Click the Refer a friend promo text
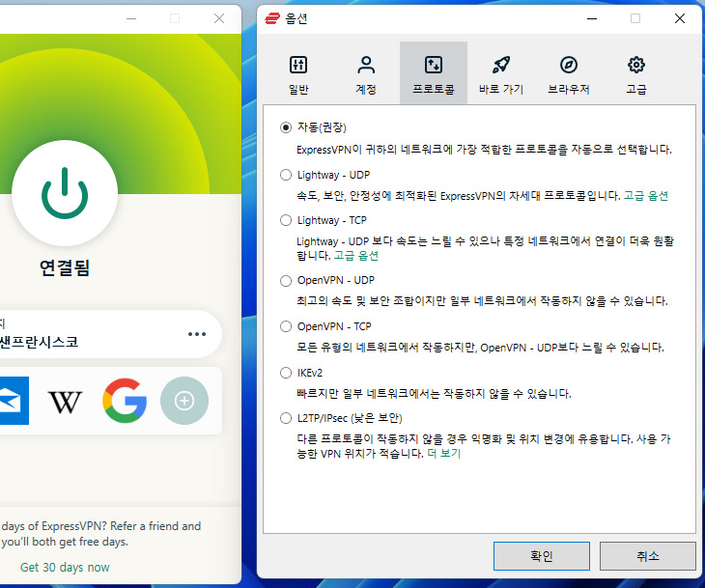 pyautogui.click(x=100, y=534)
